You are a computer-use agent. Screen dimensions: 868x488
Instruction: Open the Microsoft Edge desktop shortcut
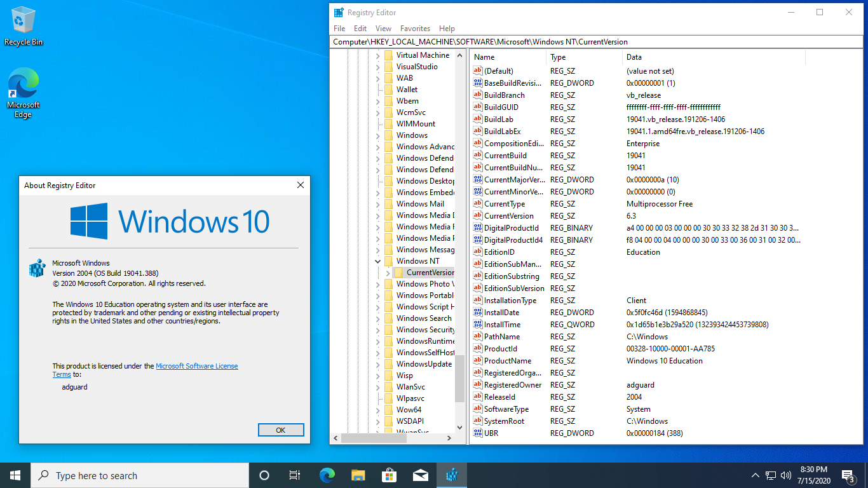coord(24,93)
